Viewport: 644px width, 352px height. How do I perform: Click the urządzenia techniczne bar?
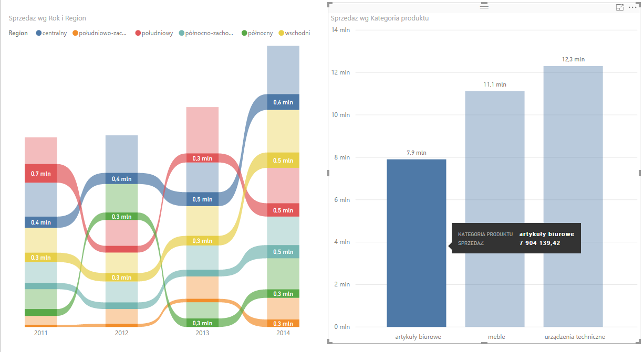tap(573, 196)
